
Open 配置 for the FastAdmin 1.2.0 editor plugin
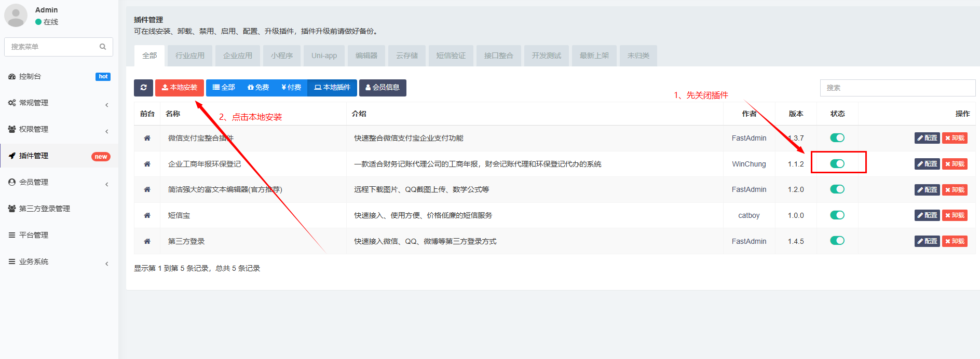927,190
